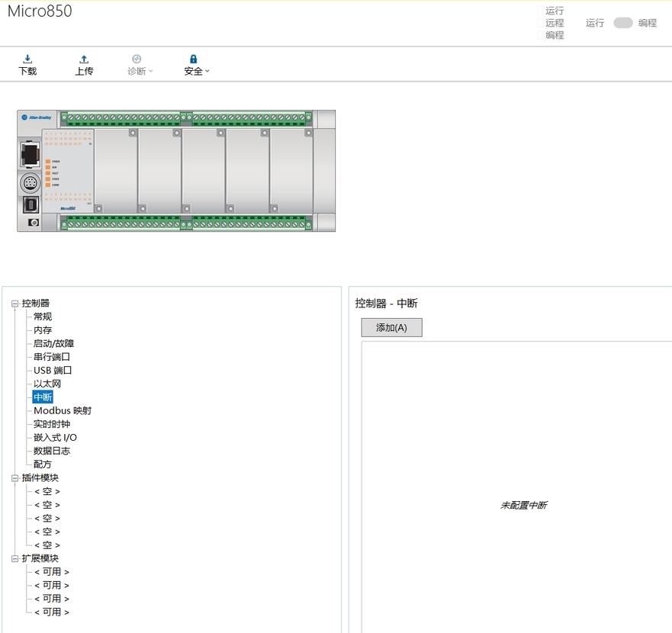Collapse the 插件模块 tree node
The image size is (672, 633).
point(15,478)
